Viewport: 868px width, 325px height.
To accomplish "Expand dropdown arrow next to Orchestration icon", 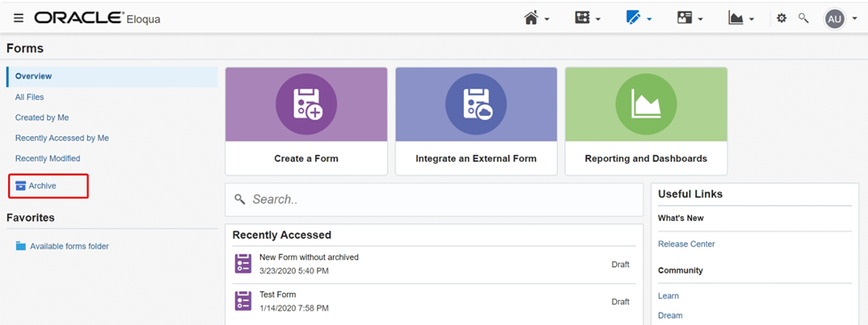I will (x=598, y=20).
